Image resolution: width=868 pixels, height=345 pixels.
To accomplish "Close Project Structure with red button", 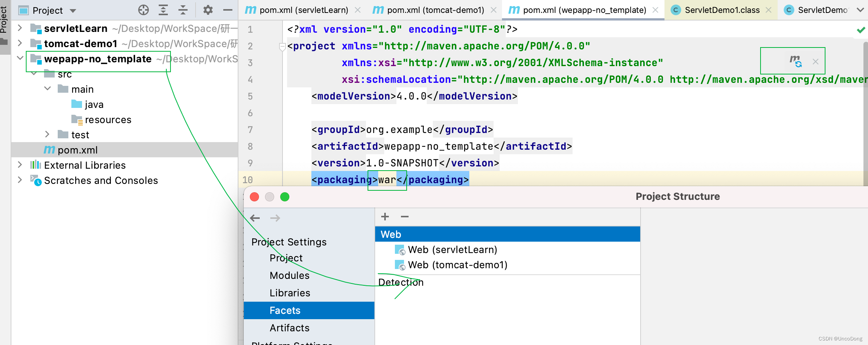I will [x=254, y=197].
